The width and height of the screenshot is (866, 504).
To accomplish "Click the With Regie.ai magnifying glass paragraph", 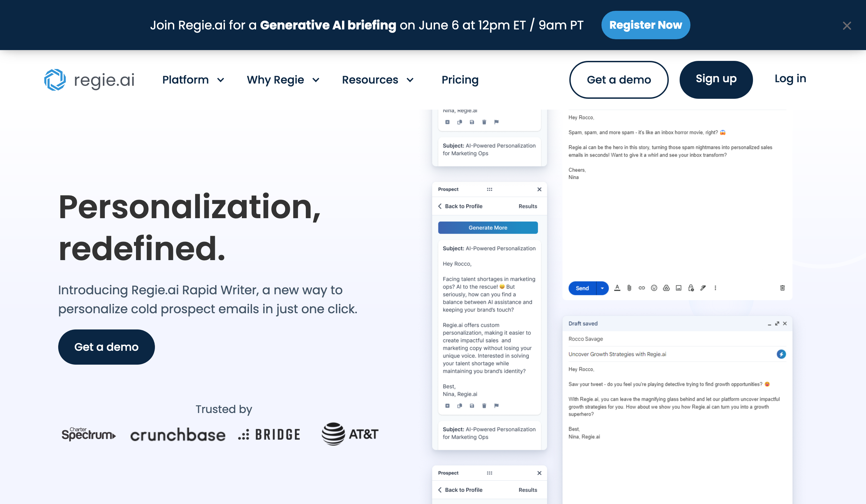I will (x=674, y=407).
